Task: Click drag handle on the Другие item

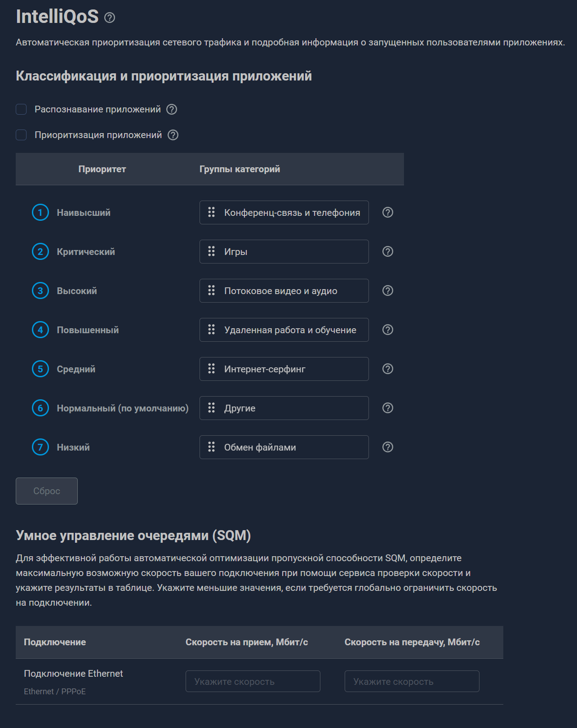Action: tap(211, 408)
